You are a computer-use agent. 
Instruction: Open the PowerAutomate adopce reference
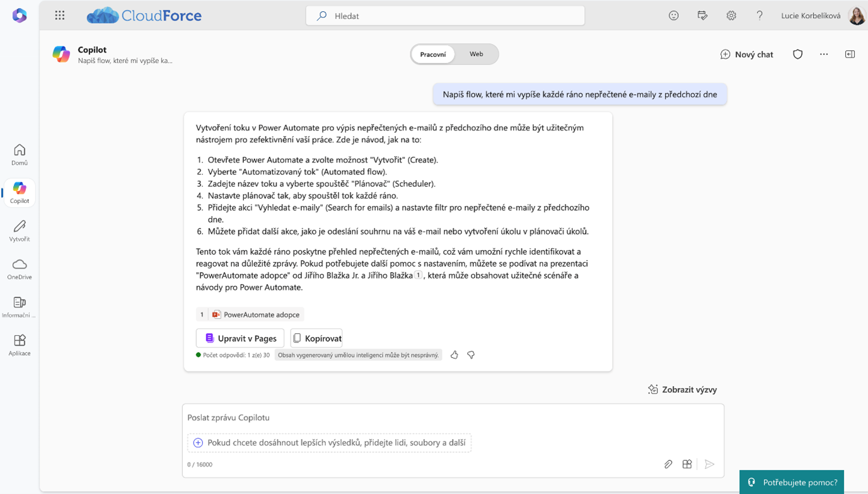250,314
